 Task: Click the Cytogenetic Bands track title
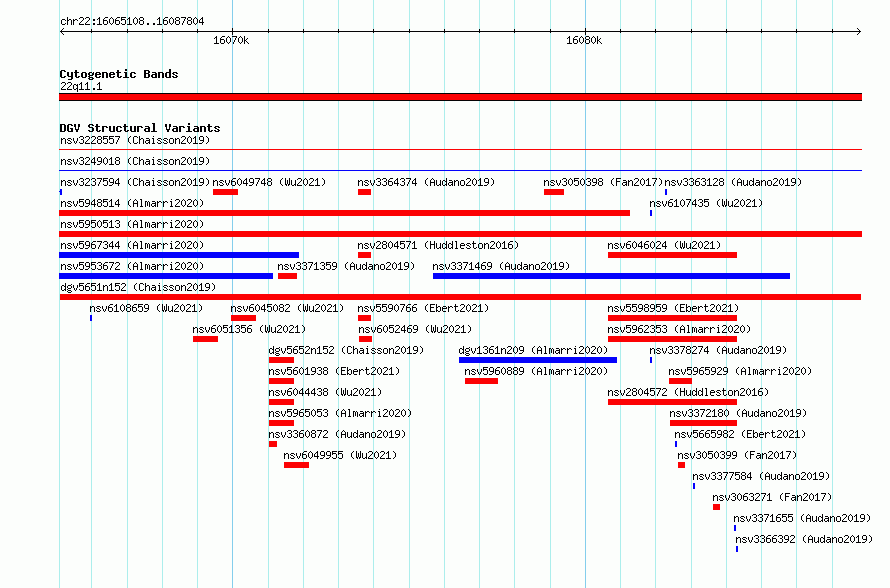(x=119, y=74)
